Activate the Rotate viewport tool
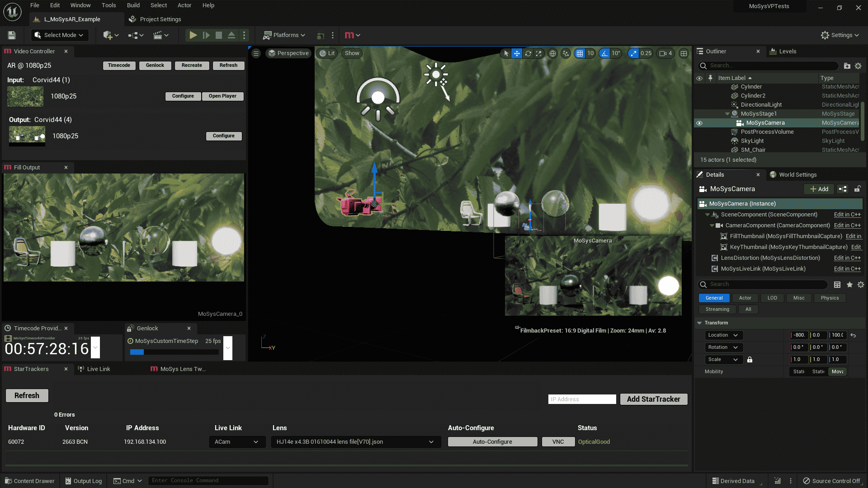The image size is (868, 488). (x=528, y=53)
